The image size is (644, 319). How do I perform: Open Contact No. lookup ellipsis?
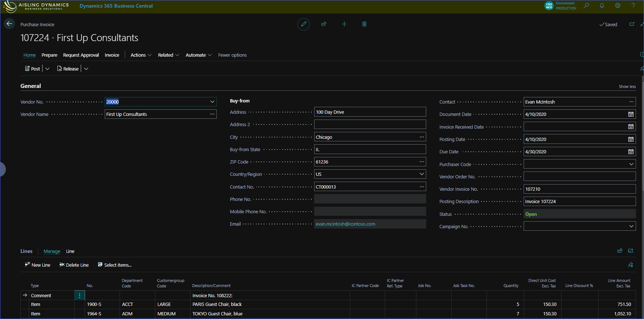421,187
